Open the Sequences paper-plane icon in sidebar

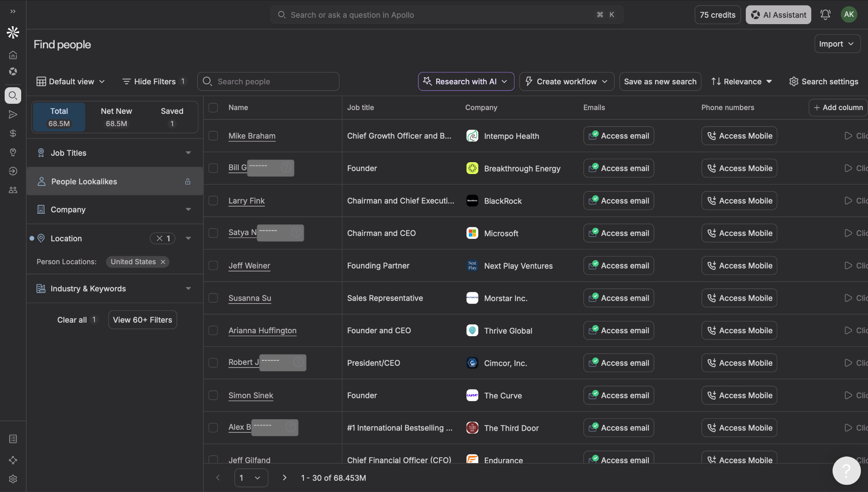pyautogui.click(x=13, y=114)
